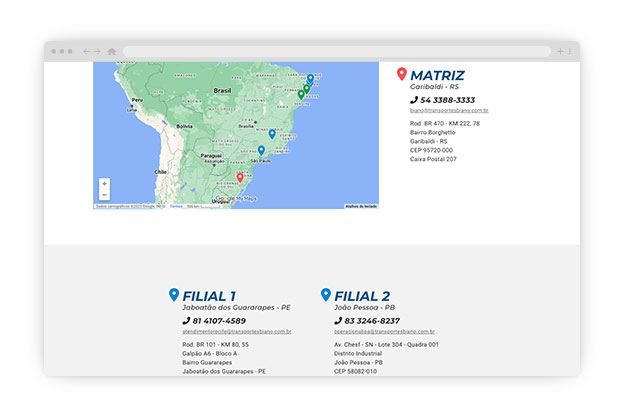
Task: Click the 'Jaboatão dos Guararapes - PE' subtitle
Action: [236, 308]
